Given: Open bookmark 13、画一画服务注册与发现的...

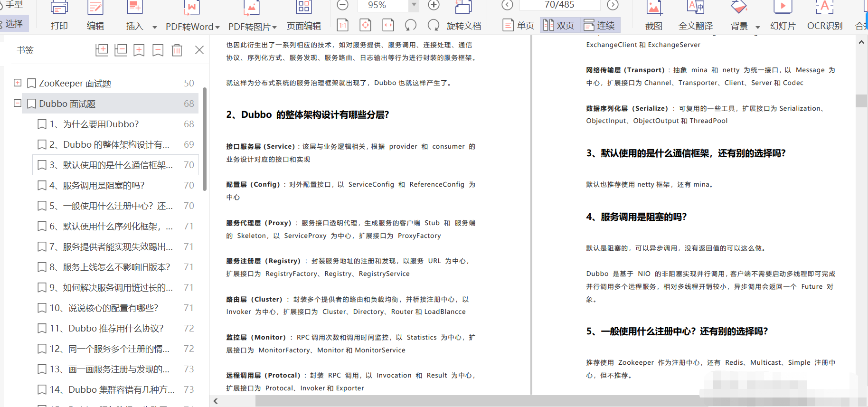Looking at the screenshot, I should pyautogui.click(x=115, y=369).
